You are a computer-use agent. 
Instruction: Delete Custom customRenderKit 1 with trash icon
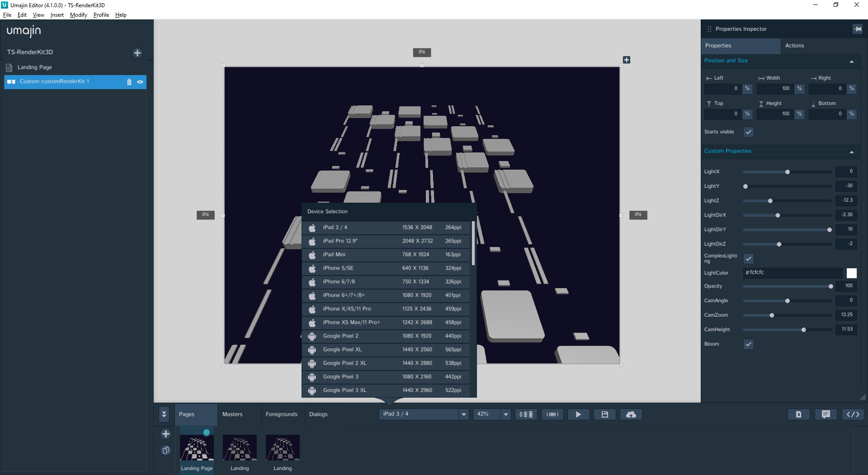click(129, 82)
